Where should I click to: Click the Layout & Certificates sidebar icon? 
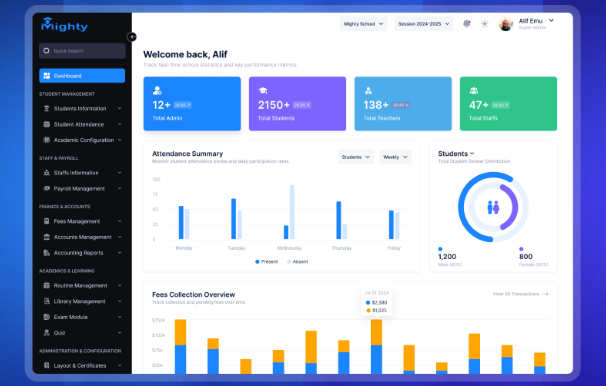click(46, 365)
